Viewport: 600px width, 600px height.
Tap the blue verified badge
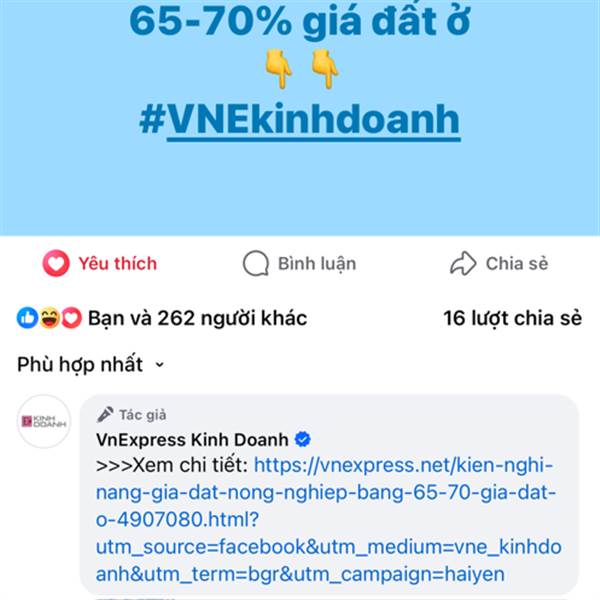coord(303,439)
